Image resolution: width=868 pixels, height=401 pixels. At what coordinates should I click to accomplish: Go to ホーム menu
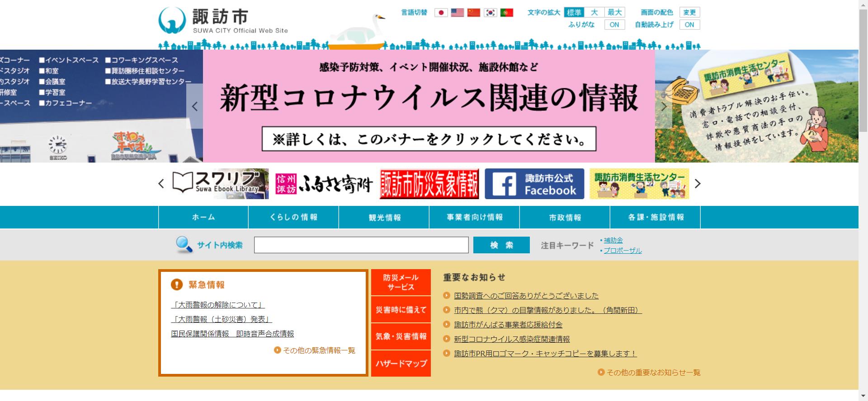tap(203, 217)
